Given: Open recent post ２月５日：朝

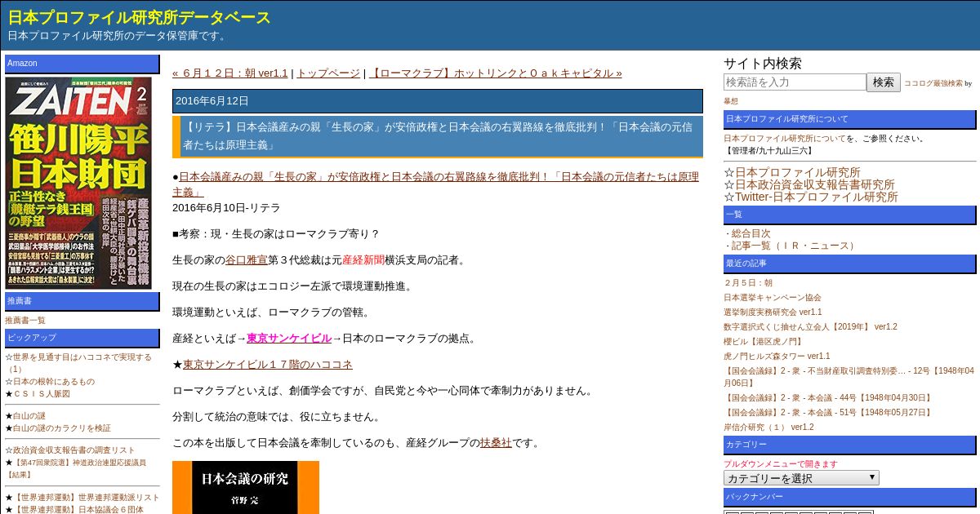Looking at the screenshot, I should click(748, 283).
